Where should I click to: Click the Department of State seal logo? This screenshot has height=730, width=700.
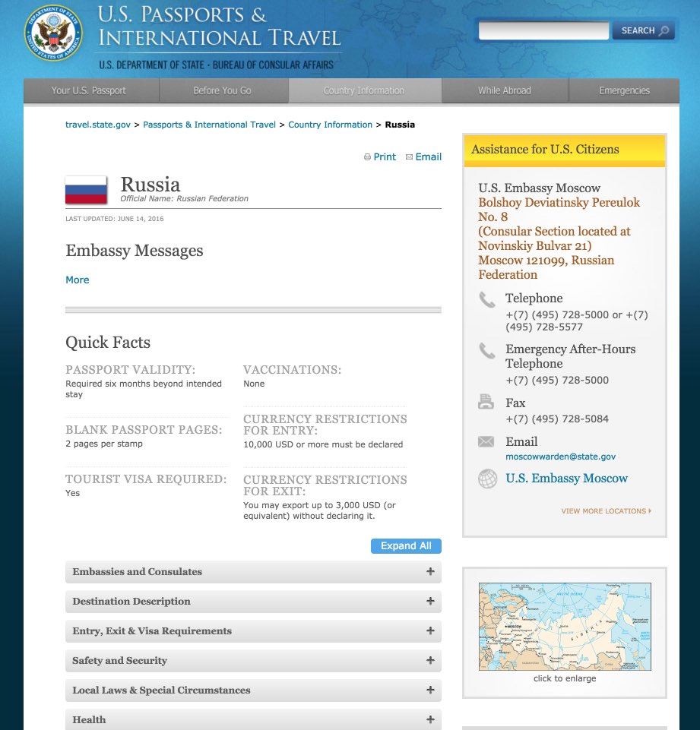coord(53,33)
